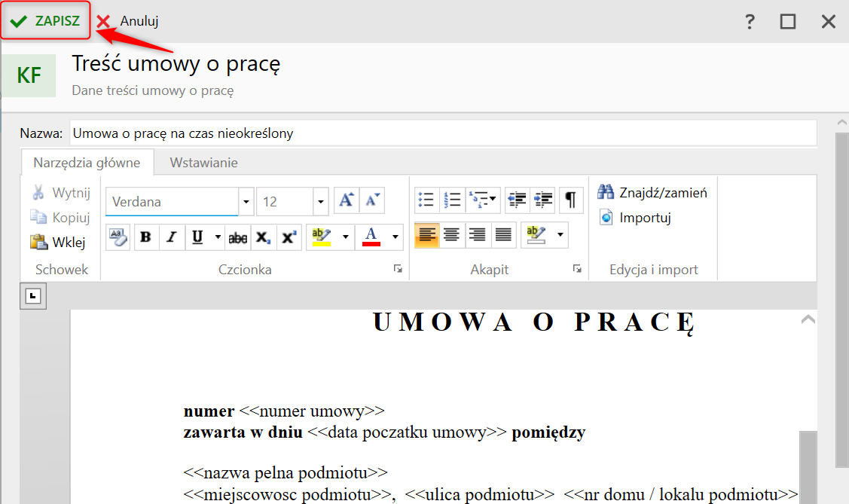The image size is (849, 504).
Task: Apply subscript formatting
Action: [x=262, y=237]
